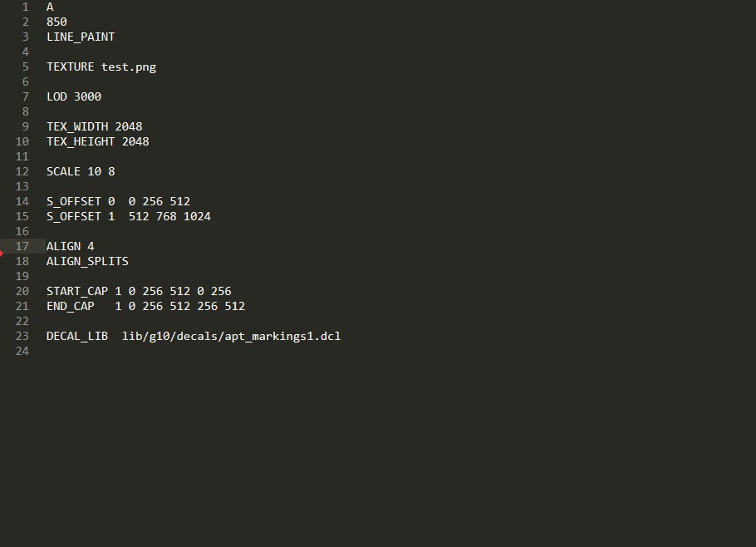Click on ALIGN 4 text

(x=71, y=246)
